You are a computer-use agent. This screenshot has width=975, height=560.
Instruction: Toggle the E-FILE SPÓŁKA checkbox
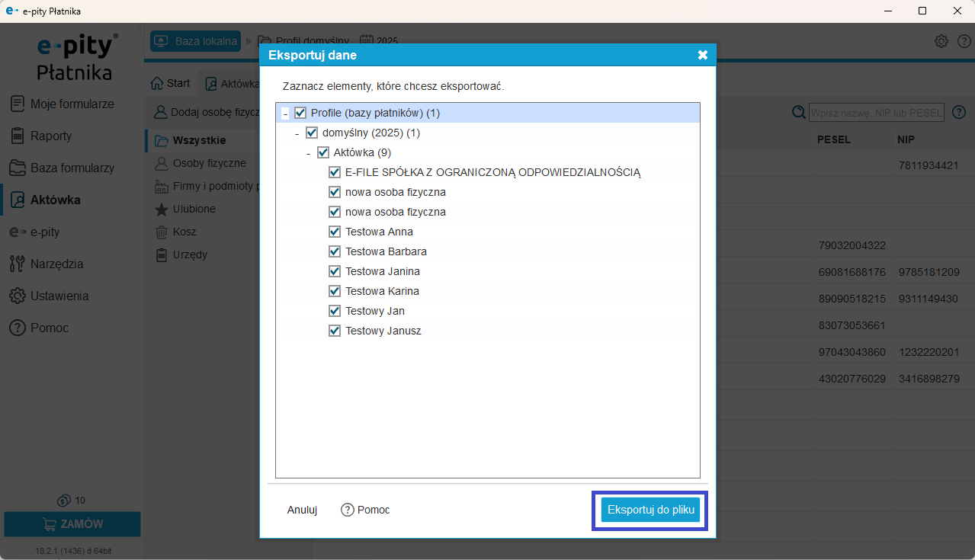tap(335, 172)
